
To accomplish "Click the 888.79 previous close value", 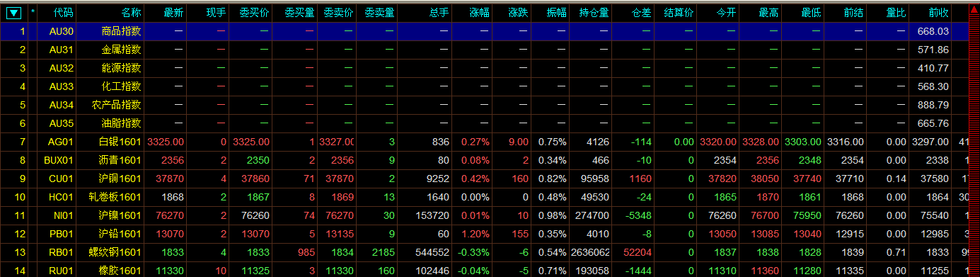I will 933,105.
